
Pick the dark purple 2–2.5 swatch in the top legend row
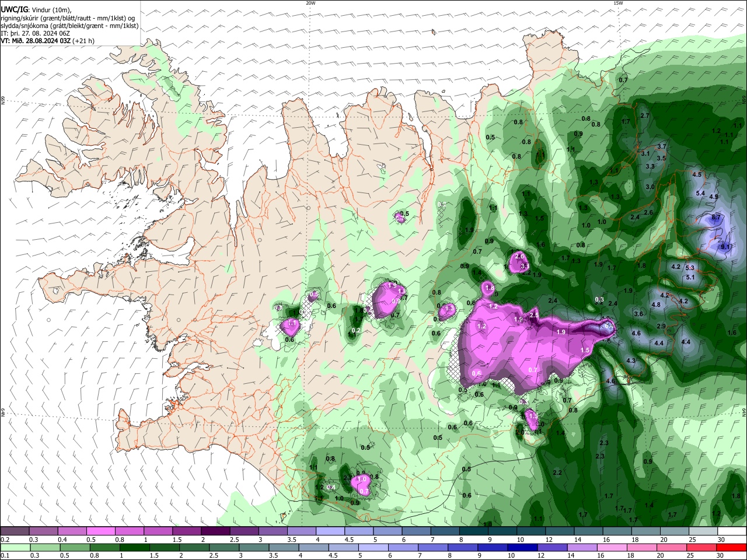(x=215, y=531)
